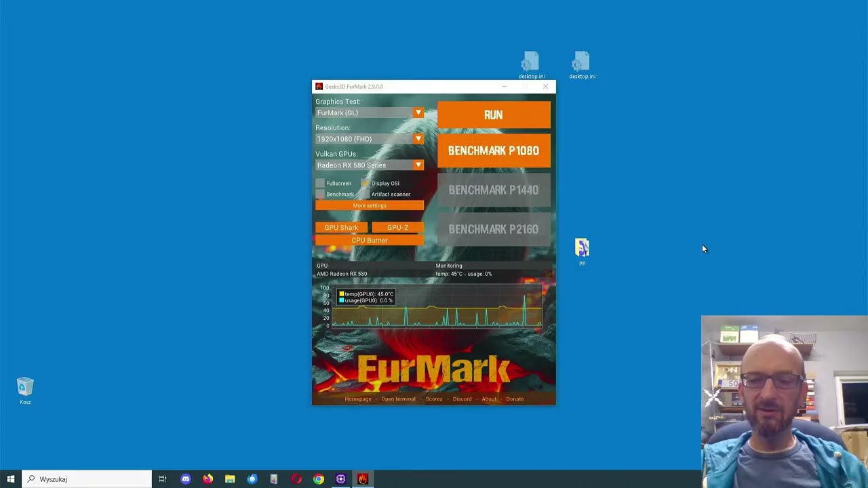Select the Kosz recycle bin icon
The width and height of the screenshot is (868, 488).
pyautogui.click(x=25, y=391)
